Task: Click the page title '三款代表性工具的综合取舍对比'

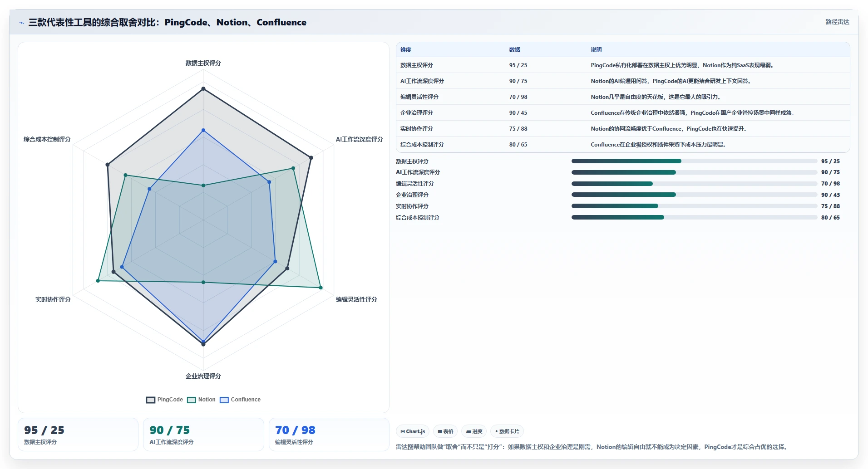Action: click(x=168, y=23)
